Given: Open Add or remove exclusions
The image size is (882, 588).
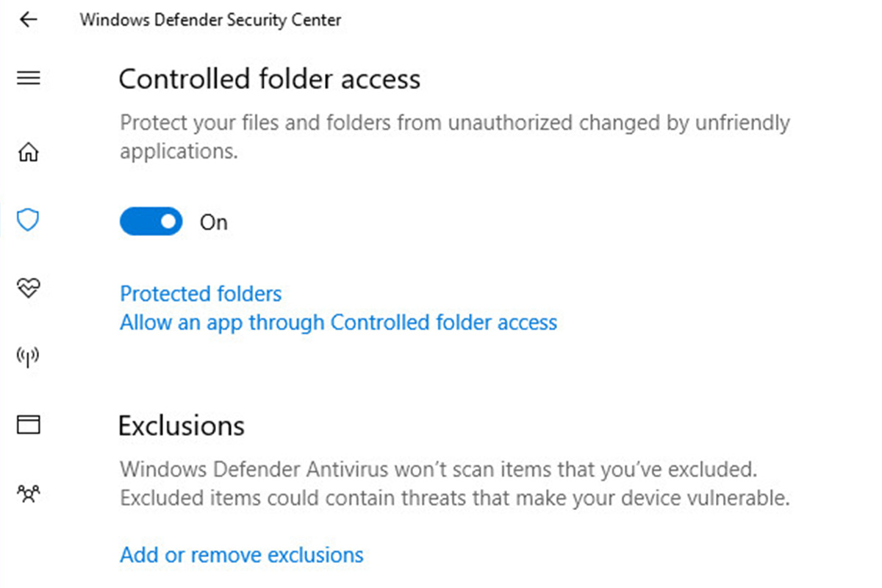Looking at the screenshot, I should click(241, 554).
